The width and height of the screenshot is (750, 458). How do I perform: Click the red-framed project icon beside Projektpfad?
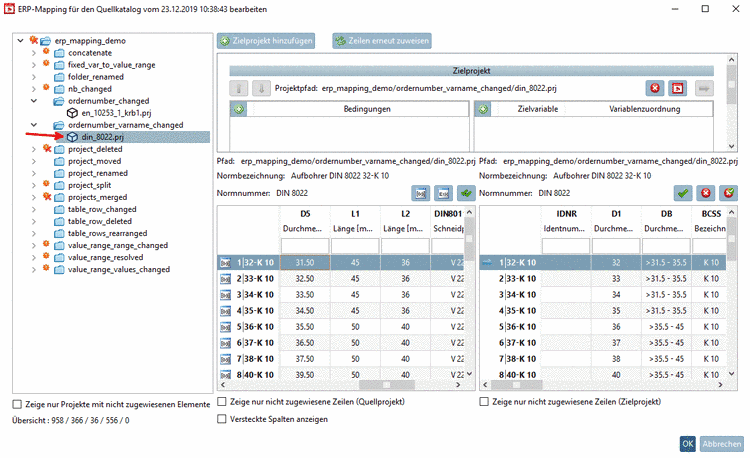click(678, 88)
